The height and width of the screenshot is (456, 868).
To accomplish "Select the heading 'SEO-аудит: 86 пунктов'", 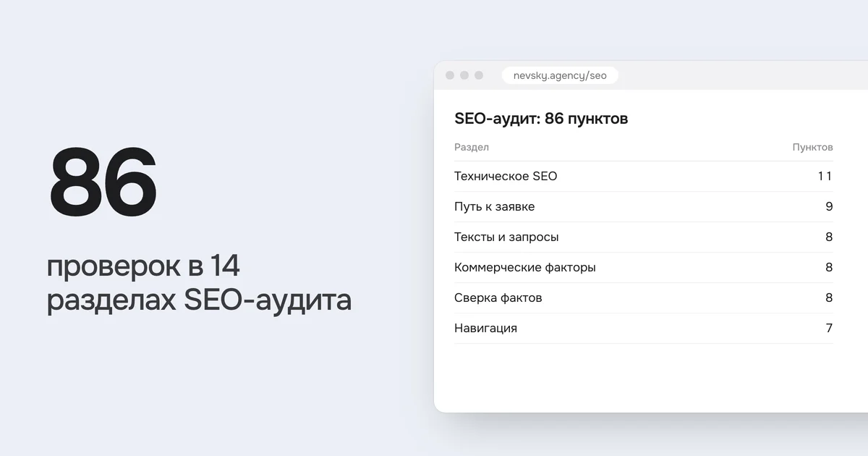I will 541,119.
